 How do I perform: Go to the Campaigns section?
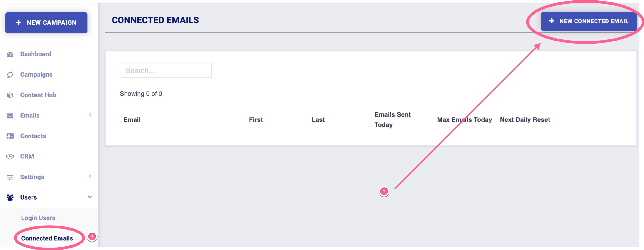[36, 74]
